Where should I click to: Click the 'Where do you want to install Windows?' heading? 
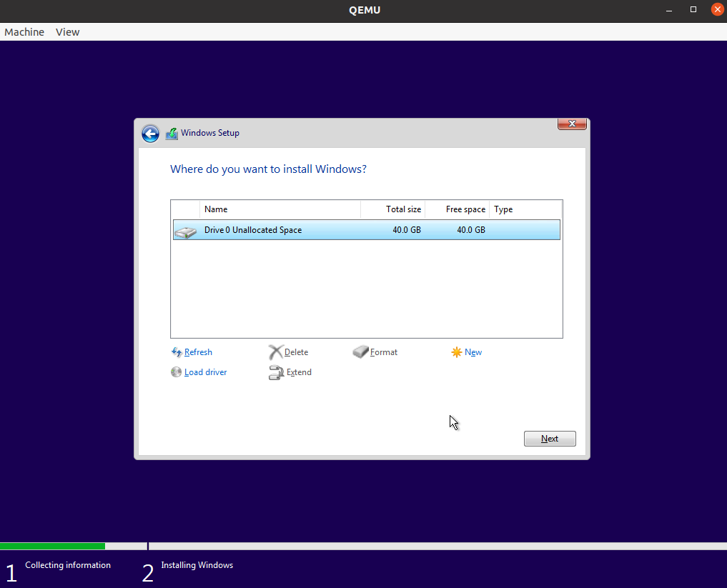[268, 169]
